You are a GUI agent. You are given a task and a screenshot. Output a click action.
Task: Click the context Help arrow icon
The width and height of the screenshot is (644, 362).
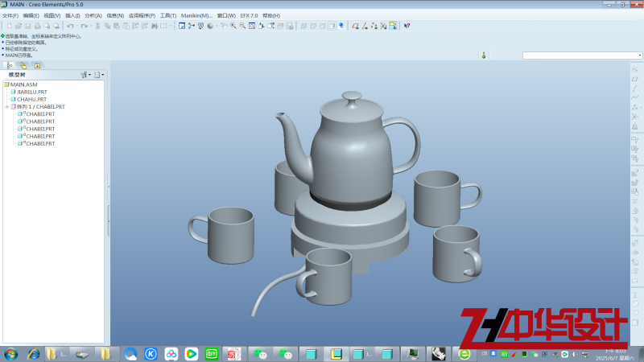click(407, 26)
